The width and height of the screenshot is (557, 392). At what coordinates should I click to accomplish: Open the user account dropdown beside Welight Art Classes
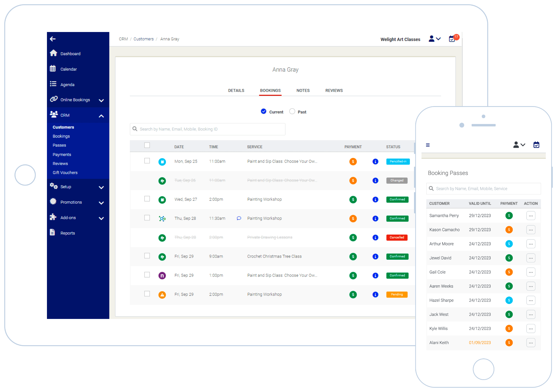[435, 39]
